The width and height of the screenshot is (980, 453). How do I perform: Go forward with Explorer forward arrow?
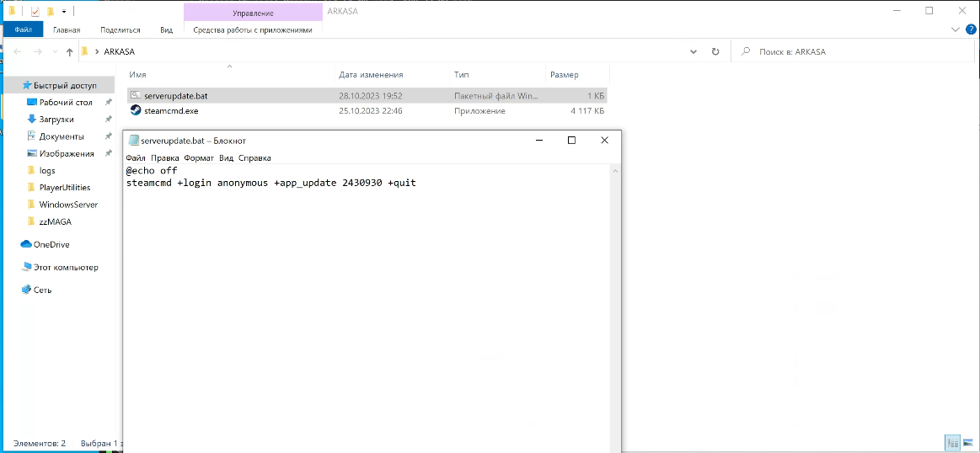[37, 52]
